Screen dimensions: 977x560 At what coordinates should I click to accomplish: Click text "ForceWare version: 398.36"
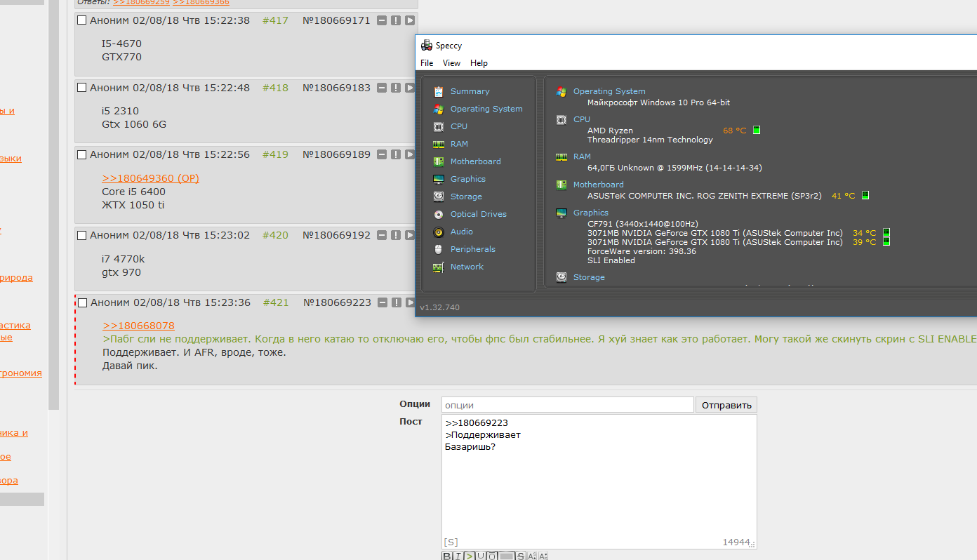coord(642,251)
